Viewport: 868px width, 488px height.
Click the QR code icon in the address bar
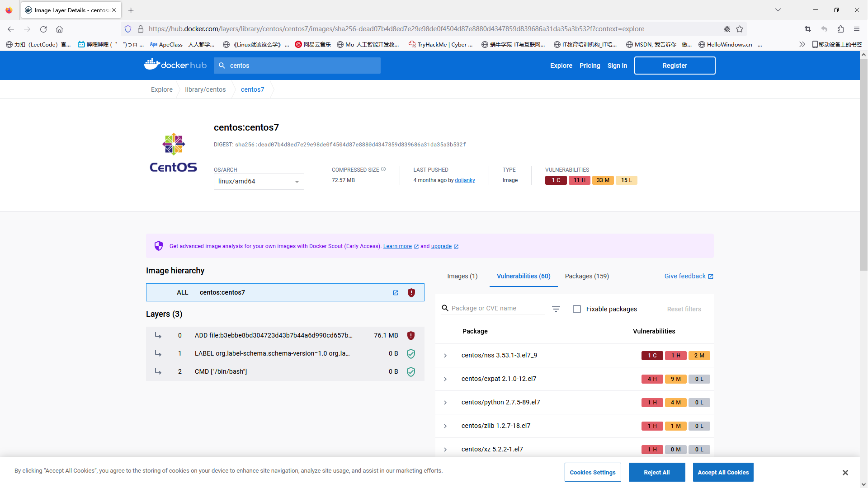coord(727,29)
